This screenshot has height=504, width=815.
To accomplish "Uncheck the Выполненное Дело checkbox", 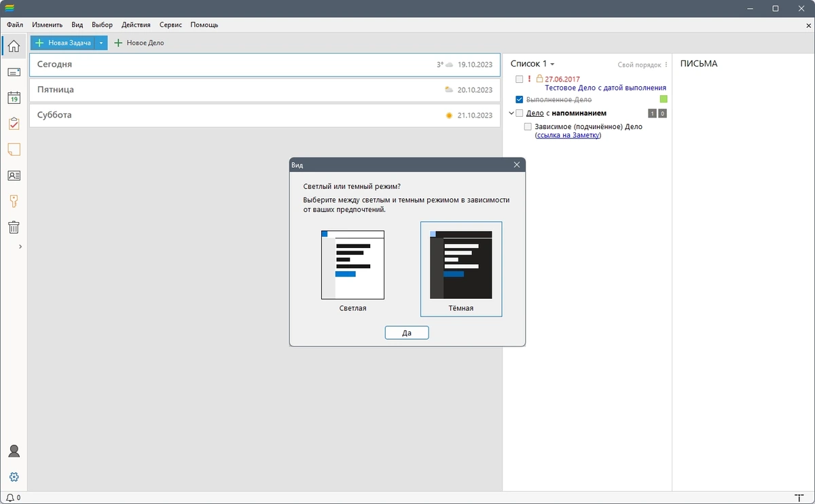I will (x=520, y=99).
